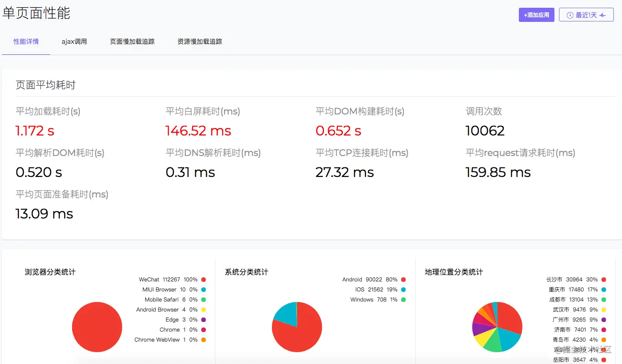The image size is (622, 364).
Task: Click the green Windows legend dot
Action: pos(403,300)
